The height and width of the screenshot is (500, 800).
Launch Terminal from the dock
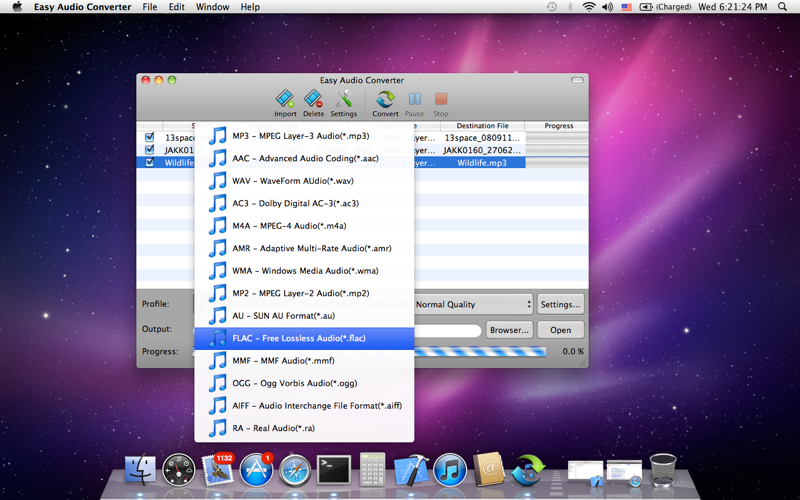(333, 469)
